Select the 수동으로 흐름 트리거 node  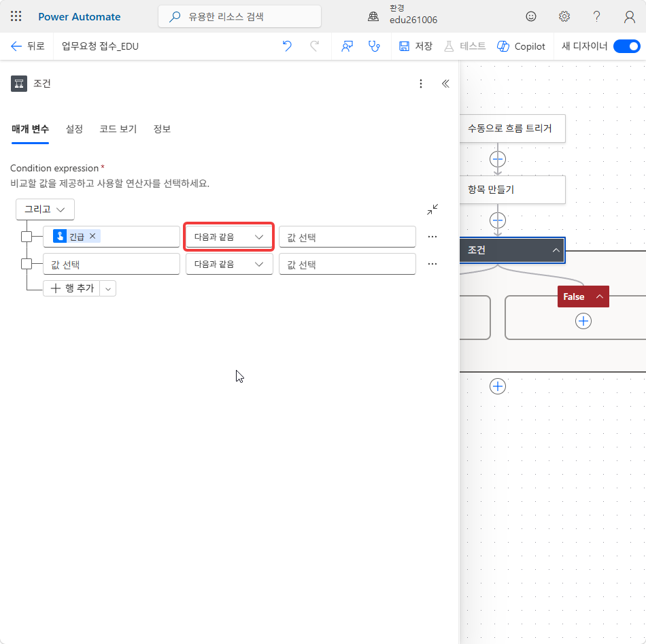512,129
